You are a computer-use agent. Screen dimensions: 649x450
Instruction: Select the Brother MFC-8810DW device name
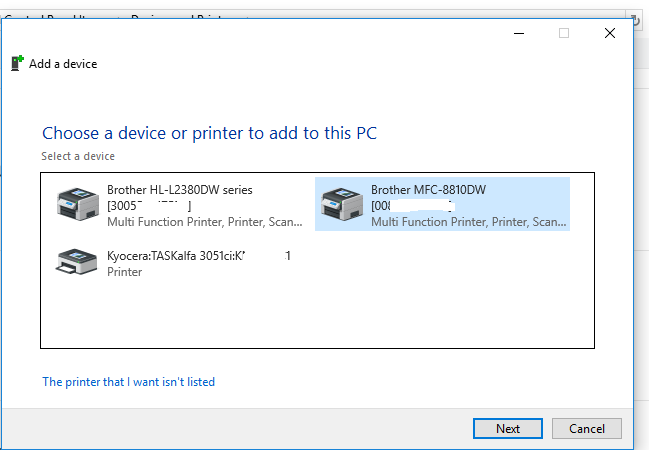[428, 190]
